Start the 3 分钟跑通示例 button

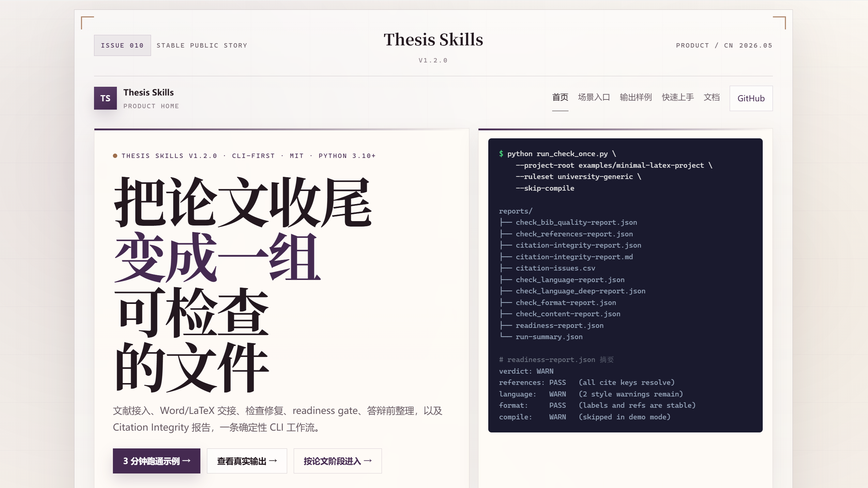156,461
